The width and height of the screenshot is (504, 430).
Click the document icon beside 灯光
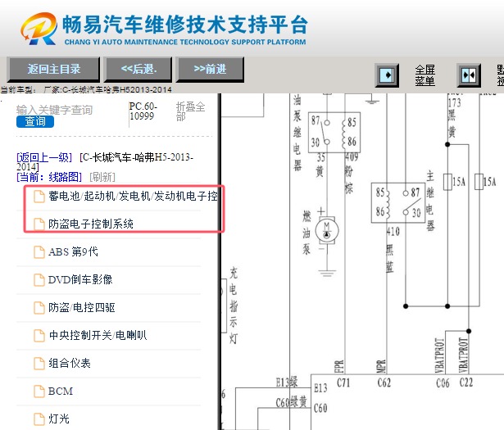[x=39, y=419]
